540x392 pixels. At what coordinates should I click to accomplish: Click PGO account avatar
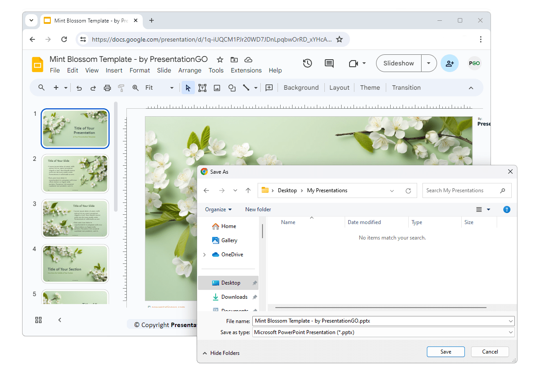click(475, 63)
